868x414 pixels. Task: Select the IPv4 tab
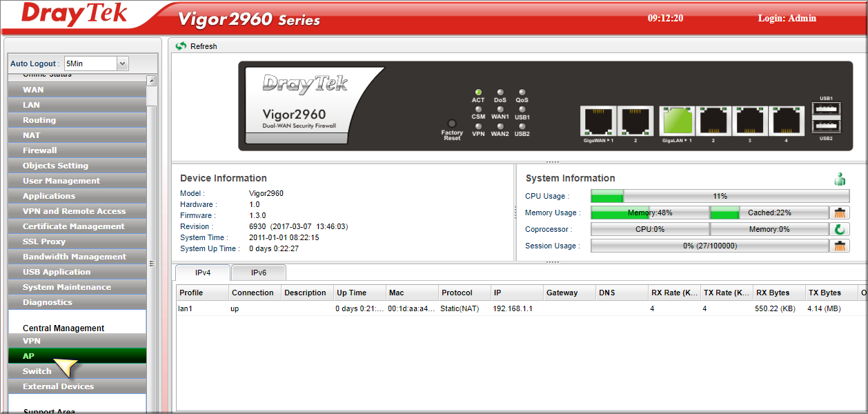click(x=201, y=273)
